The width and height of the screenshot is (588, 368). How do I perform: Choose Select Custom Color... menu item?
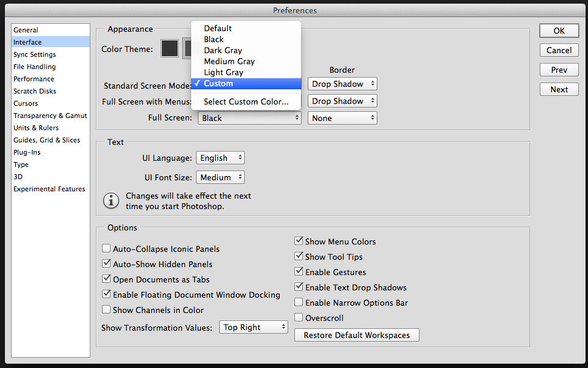click(246, 101)
